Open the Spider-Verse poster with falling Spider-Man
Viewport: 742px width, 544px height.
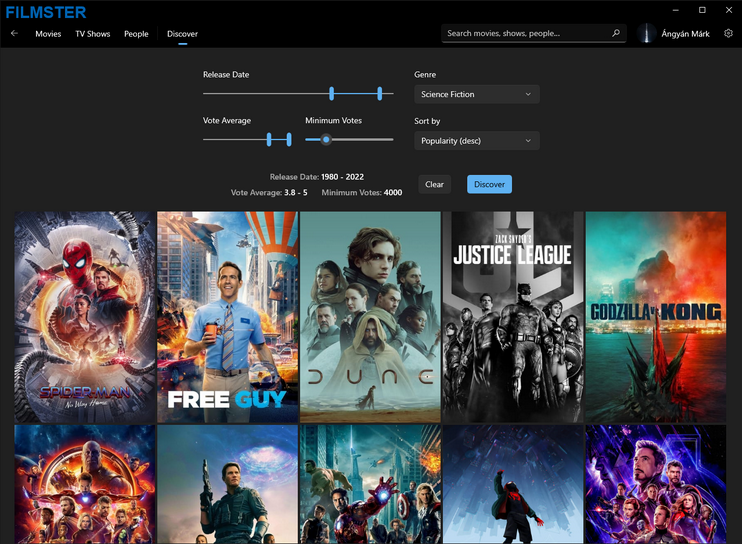[x=513, y=484]
